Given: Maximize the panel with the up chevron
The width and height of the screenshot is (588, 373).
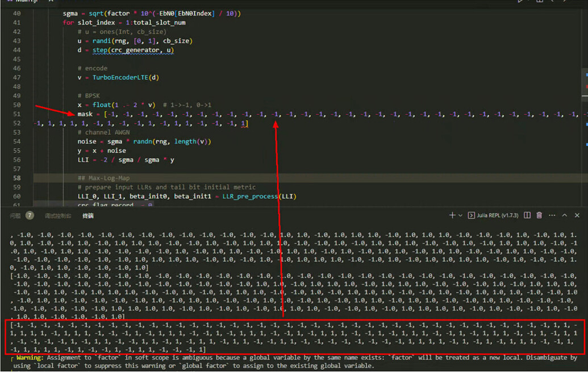Looking at the screenshot, I should click(x=564, y=215).
